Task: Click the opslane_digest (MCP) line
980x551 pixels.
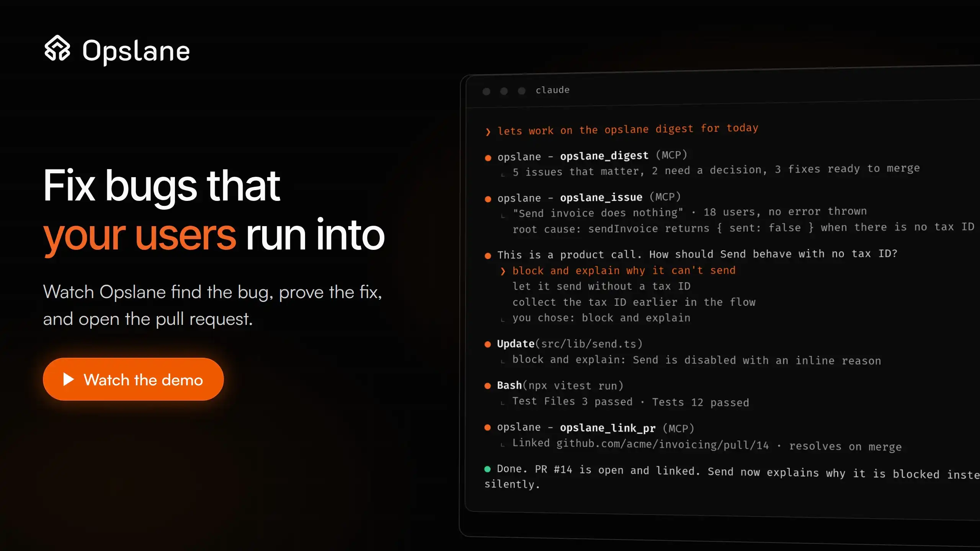Action: click(x=592, y=156)
